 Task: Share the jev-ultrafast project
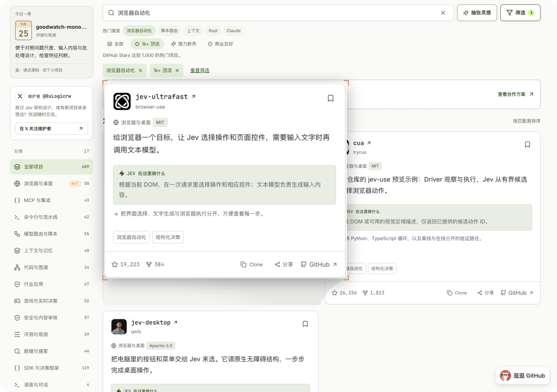click(x=284, y=265)
